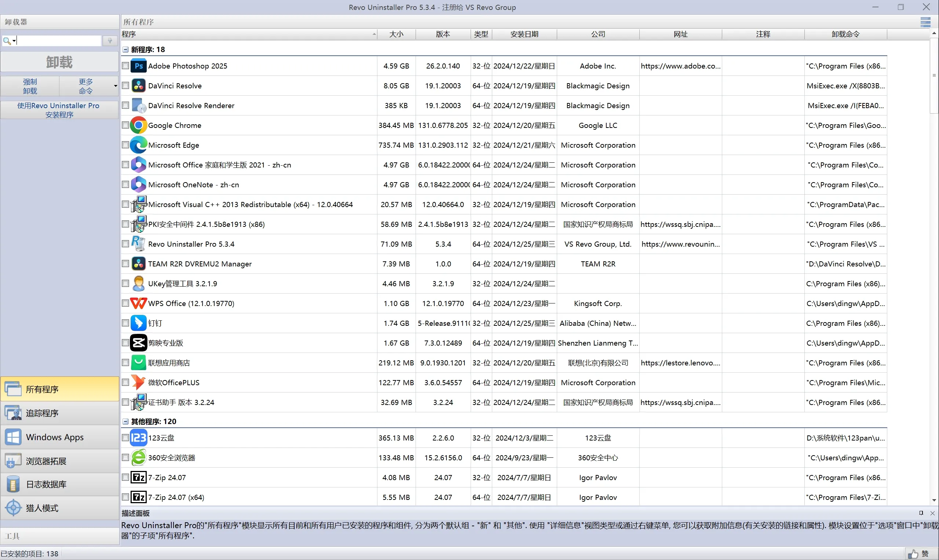Check the DaVinci Resolve checkbox
This screenshot has height=560, width=939.
[126, 86]
